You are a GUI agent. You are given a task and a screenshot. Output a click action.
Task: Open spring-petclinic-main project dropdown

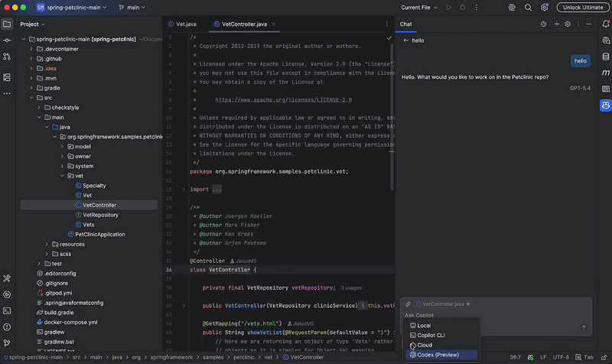72,8
